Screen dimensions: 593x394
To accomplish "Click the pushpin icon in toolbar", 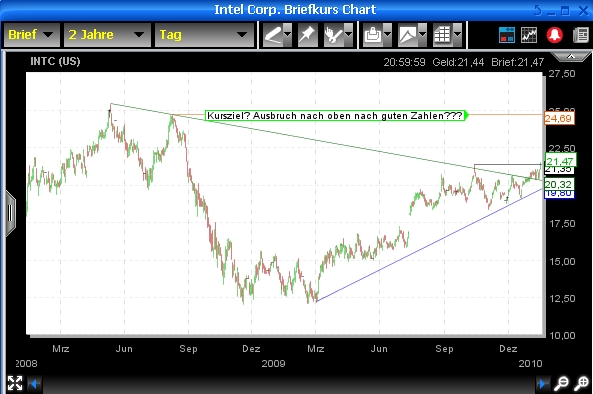I will point(307,35).
